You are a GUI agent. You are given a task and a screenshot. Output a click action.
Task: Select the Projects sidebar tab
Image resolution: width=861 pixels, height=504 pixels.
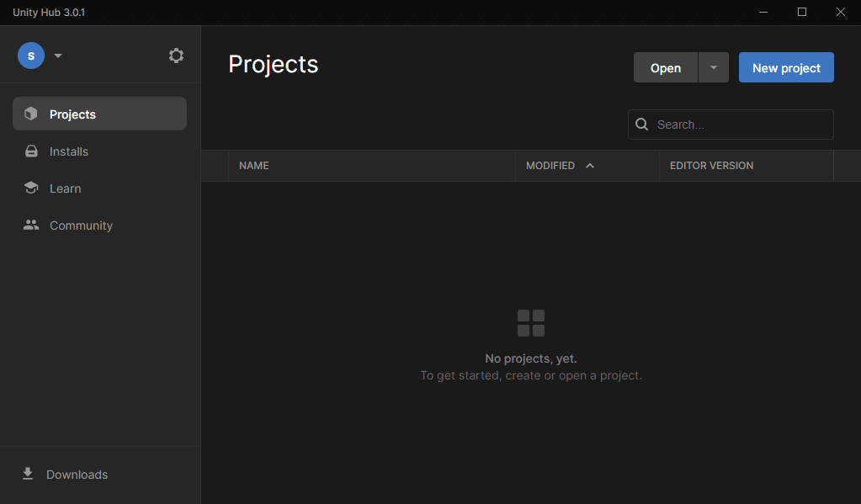[x=99, y=114]
